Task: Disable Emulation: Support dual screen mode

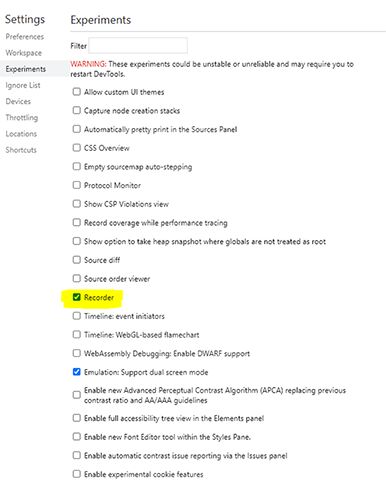Action: click(x=77, y=371)
